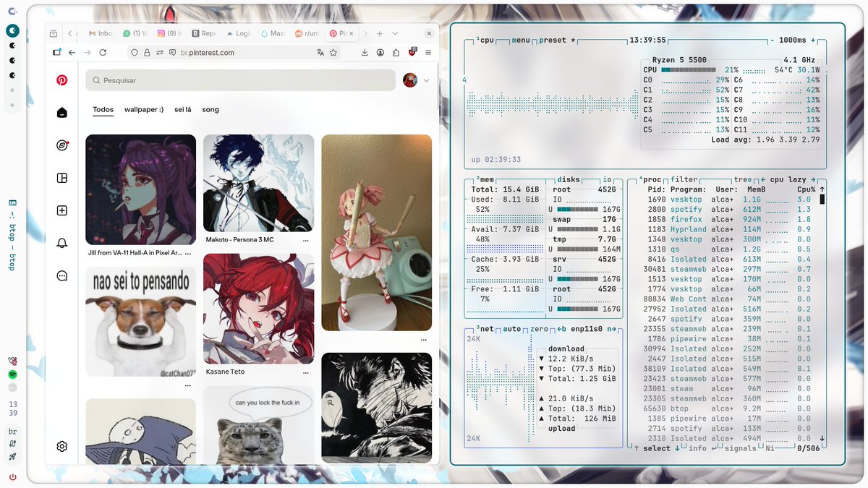Image resolution: width=868 pixels, height=488 pixels.
Task: Switch to the Inbox Gmail tab
Action: [100, 34]
